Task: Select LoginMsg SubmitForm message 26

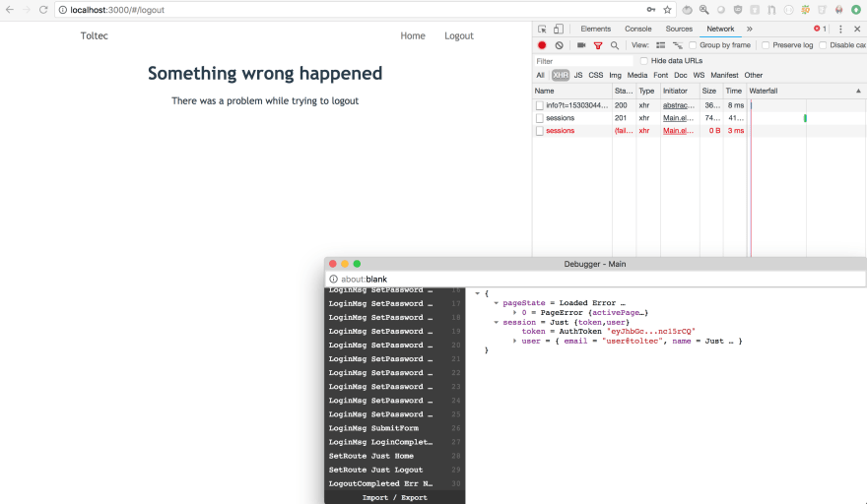Action: tap(394, 428)
